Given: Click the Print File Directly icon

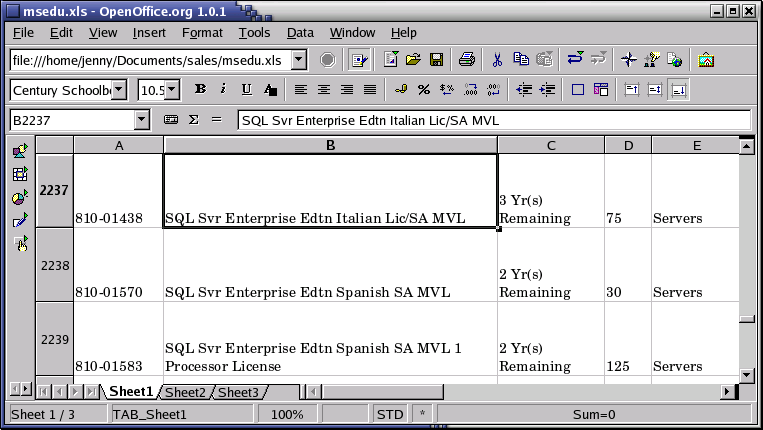Looking at the screenshot, I should [466, 60].
